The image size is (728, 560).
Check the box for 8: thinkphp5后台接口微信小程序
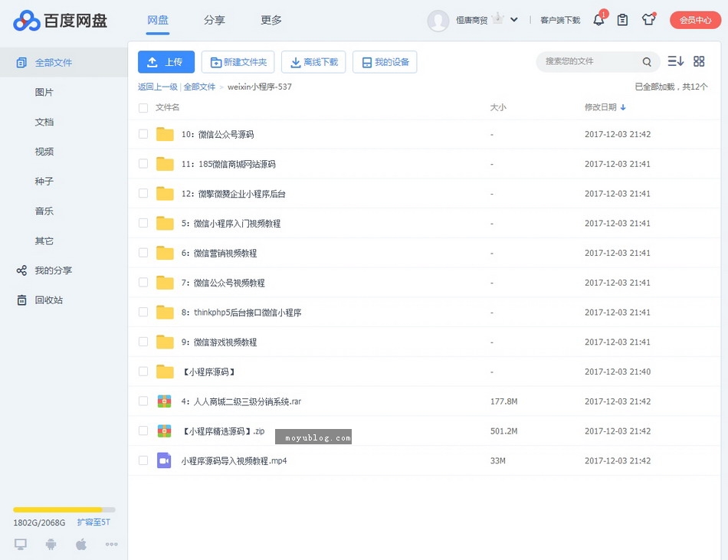point(143,313)
